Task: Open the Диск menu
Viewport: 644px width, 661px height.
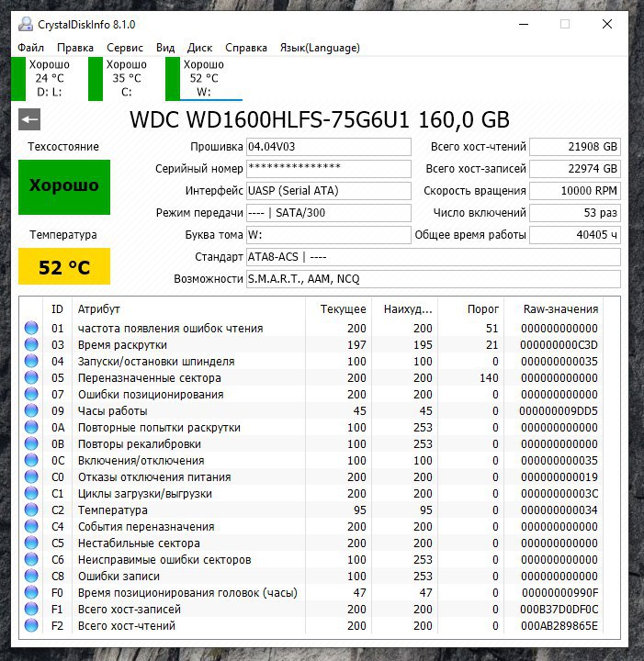Action: coord(199,48)
